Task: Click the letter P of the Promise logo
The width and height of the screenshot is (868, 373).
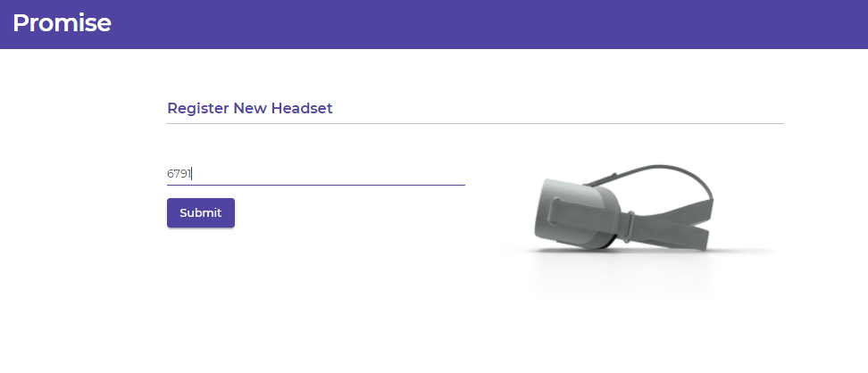Action: tap(21, 23)
